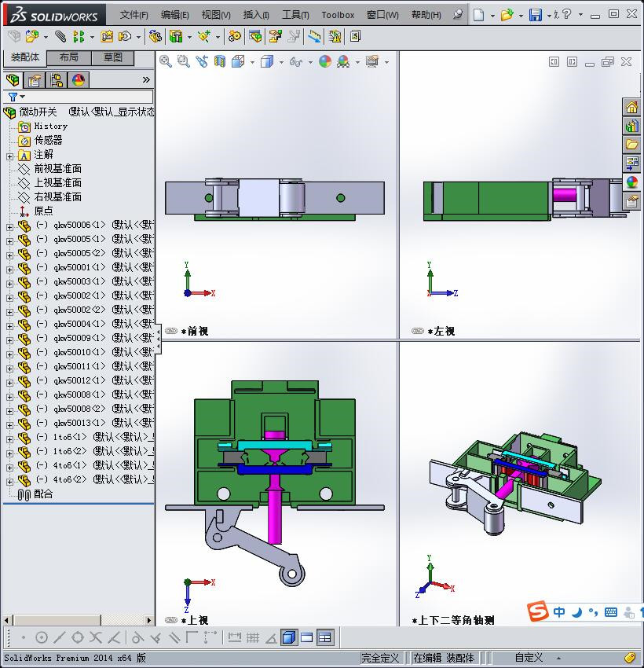644x668 pixels.
Task: Open the ConfigurationManager tab icon
Action: pyautogui.click(x=57, y=80)
